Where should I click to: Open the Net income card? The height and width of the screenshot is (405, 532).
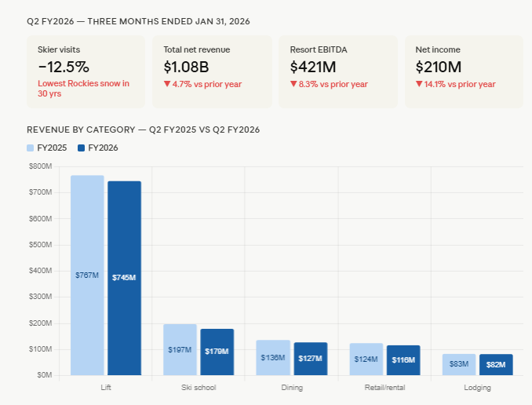464,71
